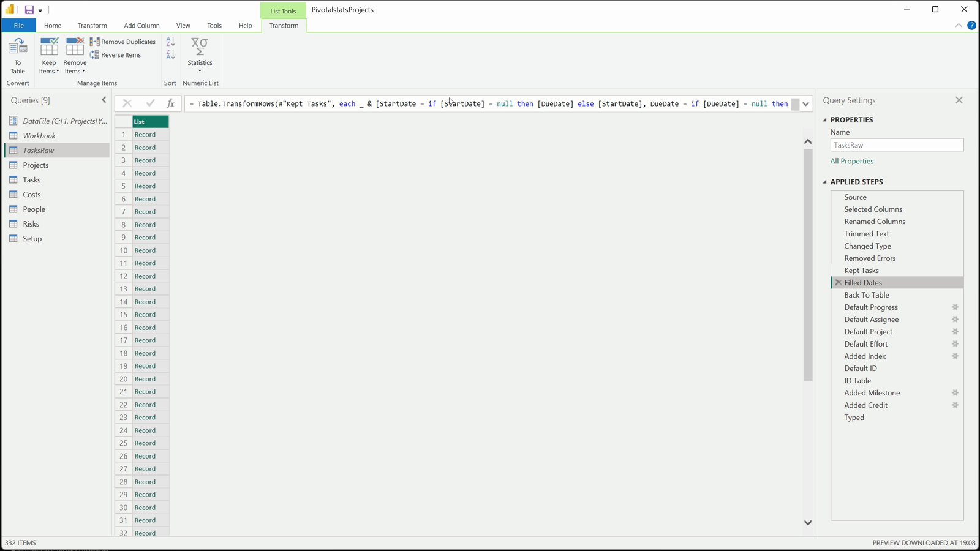Click inside the formula bar text
The image size is (980, 551).
coord(488,104)
